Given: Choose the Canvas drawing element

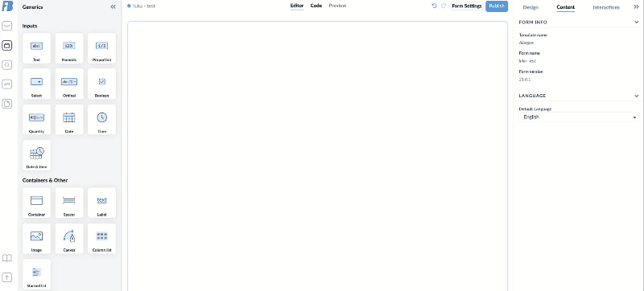Looking at the screenshot, I should (69, 239).
